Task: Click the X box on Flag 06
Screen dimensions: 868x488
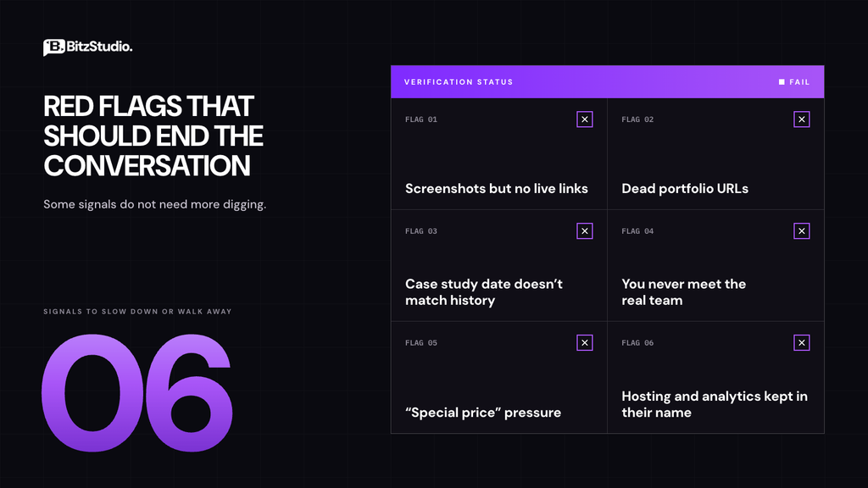Action: (x=802, y=343)
